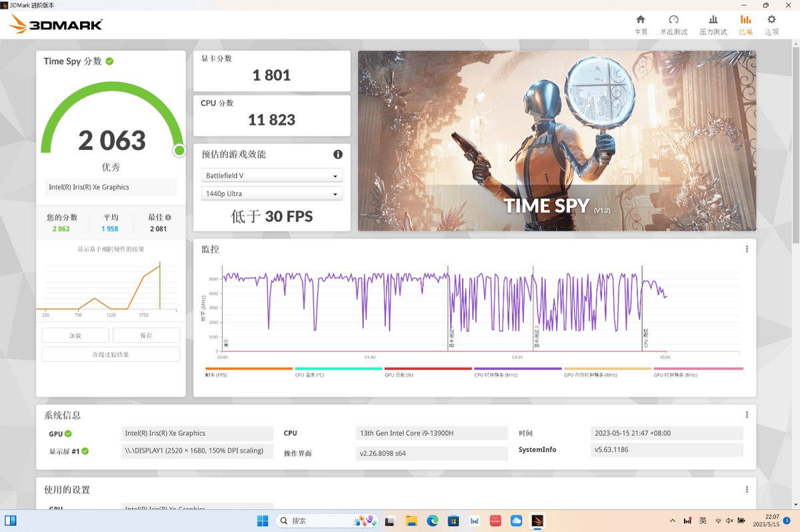
Task: Click the graphics score 1 801
Action: click(271, 75)
